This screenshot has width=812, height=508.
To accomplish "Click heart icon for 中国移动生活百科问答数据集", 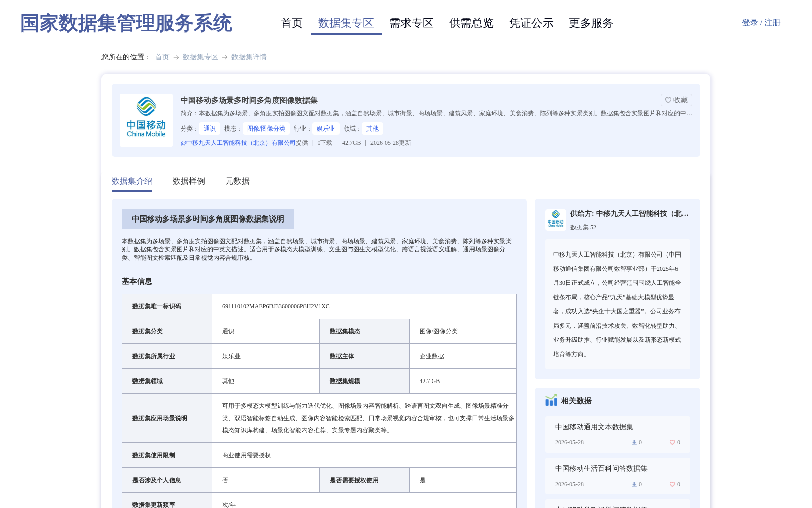I will 672,484.
